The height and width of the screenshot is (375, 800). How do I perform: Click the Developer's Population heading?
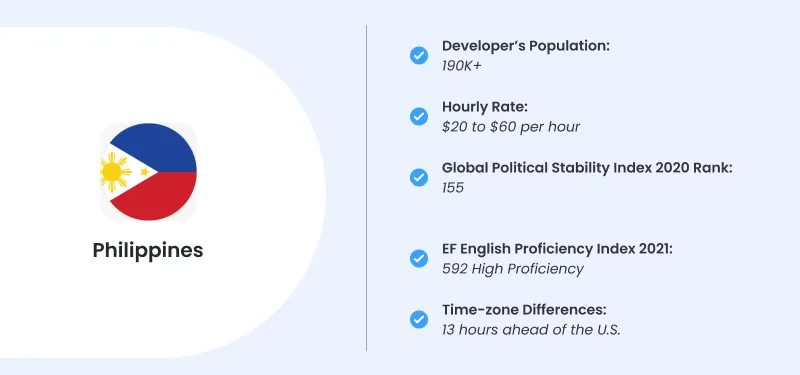(526, 46)
